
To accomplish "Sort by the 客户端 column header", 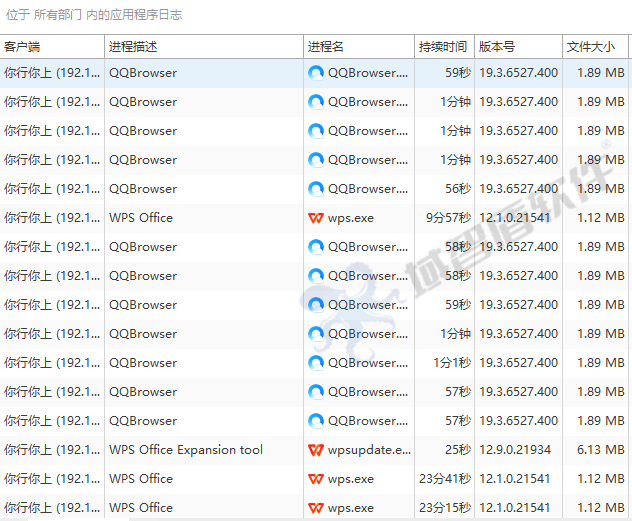I will (x=52, y=47).
